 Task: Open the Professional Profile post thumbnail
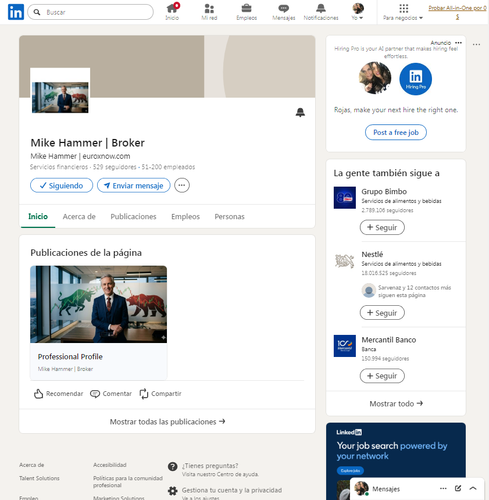coord(99,304)
